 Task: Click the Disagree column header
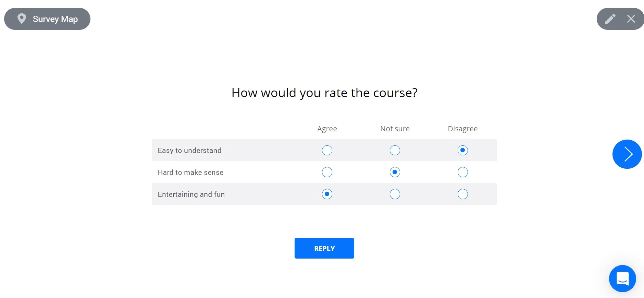coord(462,129)
